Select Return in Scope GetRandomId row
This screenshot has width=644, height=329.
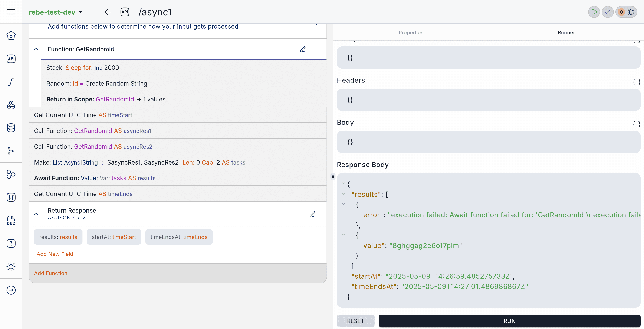pos(184,99)
